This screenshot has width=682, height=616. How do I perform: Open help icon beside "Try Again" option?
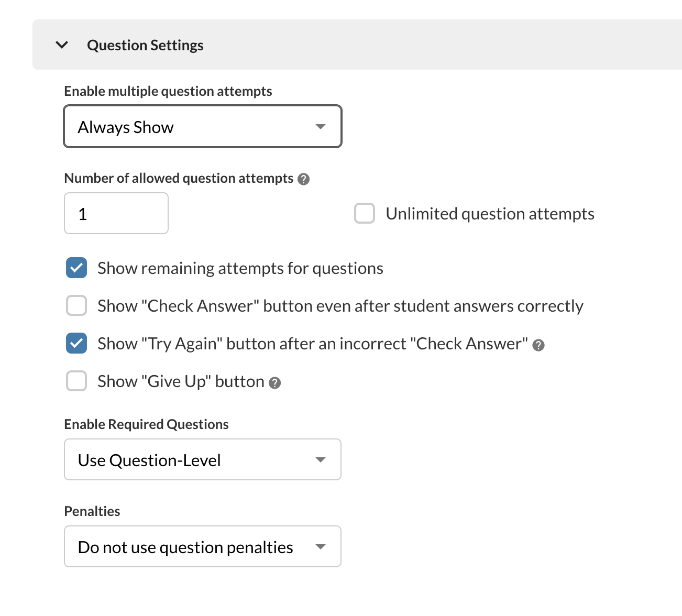(538, 345)
